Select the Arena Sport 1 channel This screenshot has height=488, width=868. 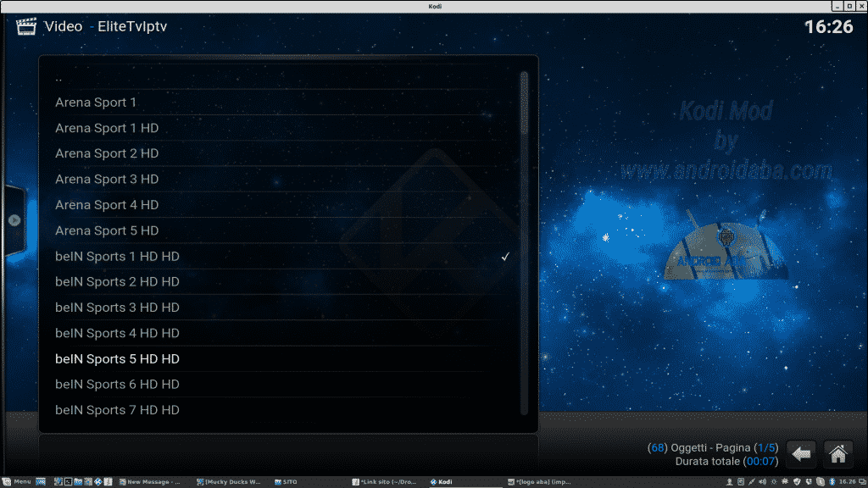point(280,103)
